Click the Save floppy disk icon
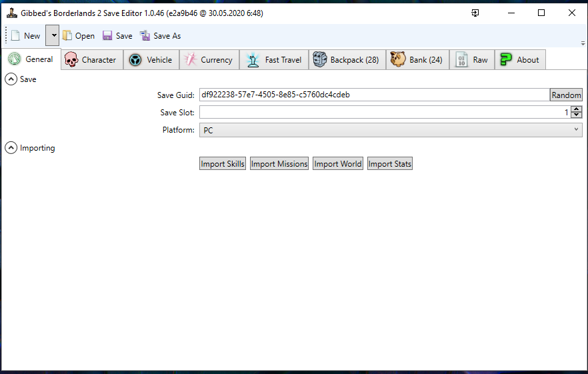This screenshot has width=588, height=374. pos(107,35)
